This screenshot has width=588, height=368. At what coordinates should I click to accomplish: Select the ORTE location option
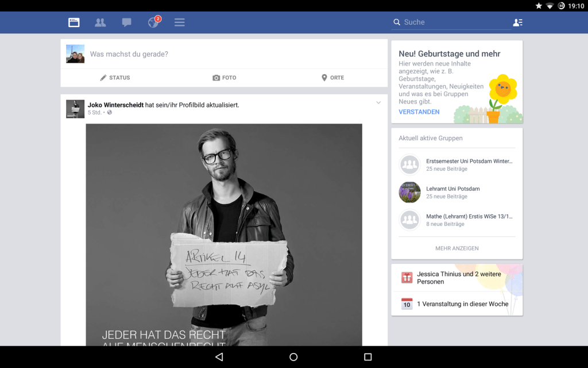(332, 78)
